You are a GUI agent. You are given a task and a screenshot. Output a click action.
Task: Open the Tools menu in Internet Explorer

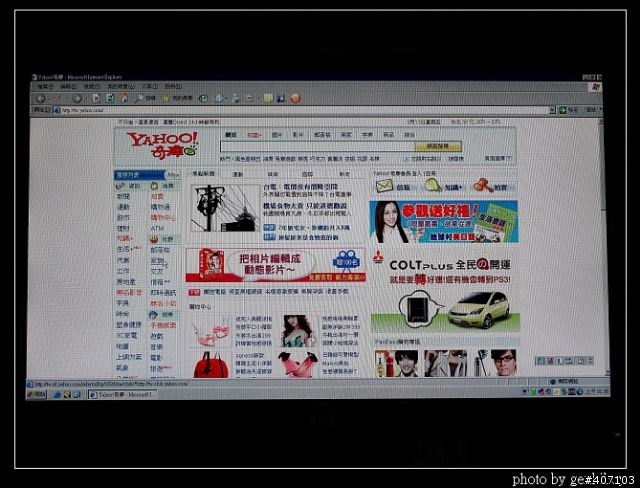150,87
